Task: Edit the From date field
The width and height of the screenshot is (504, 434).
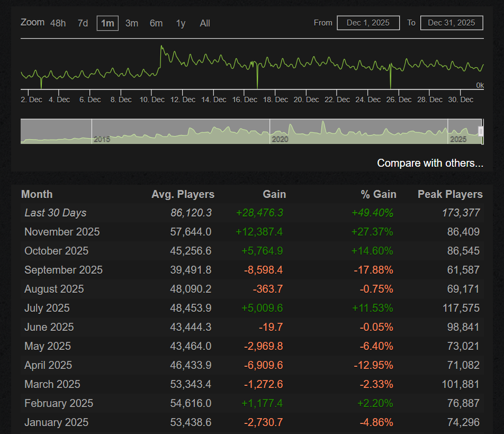Action: point(368,23)
